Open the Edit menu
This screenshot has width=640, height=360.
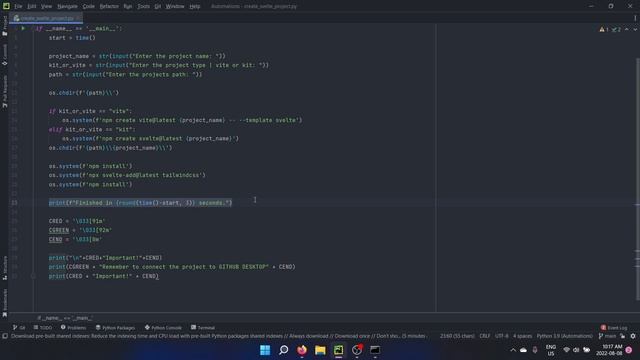coord(31,6)
